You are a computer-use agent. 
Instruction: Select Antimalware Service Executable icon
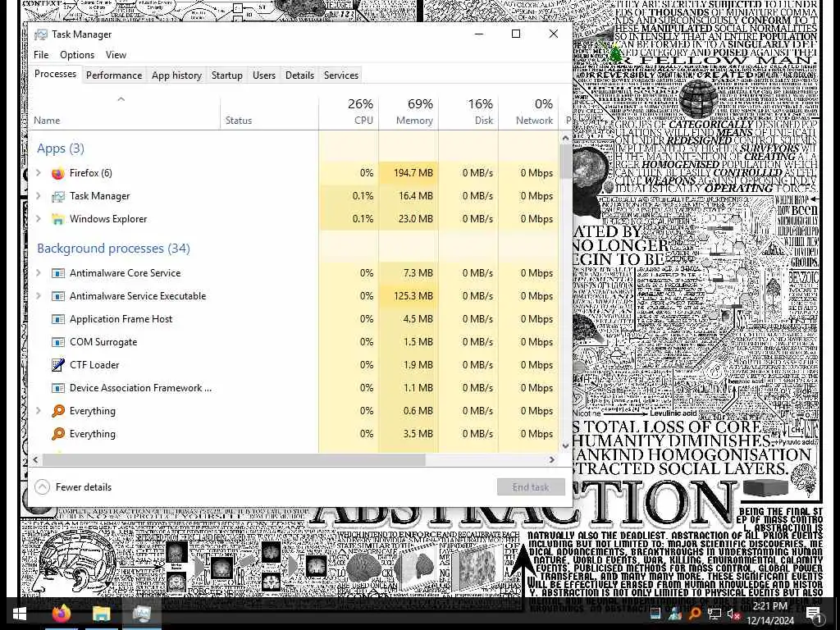click(58, 296)
